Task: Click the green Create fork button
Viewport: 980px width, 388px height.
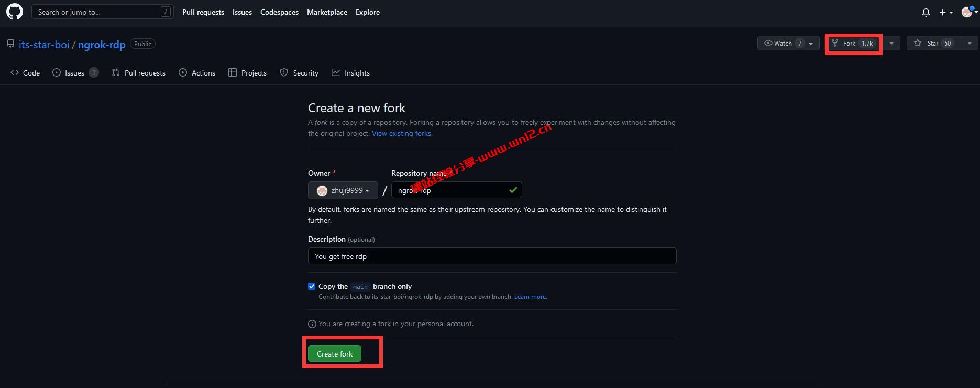Action: pyautogui.click(x=334, y=354)
